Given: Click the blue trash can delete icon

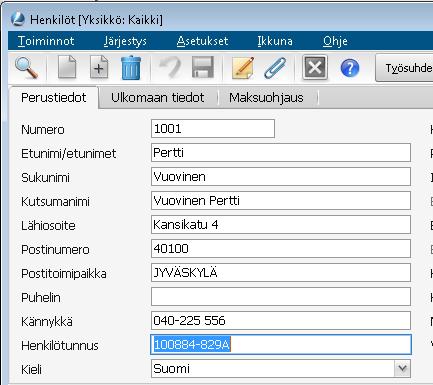Looking at the screenshot, I should 131,68.
